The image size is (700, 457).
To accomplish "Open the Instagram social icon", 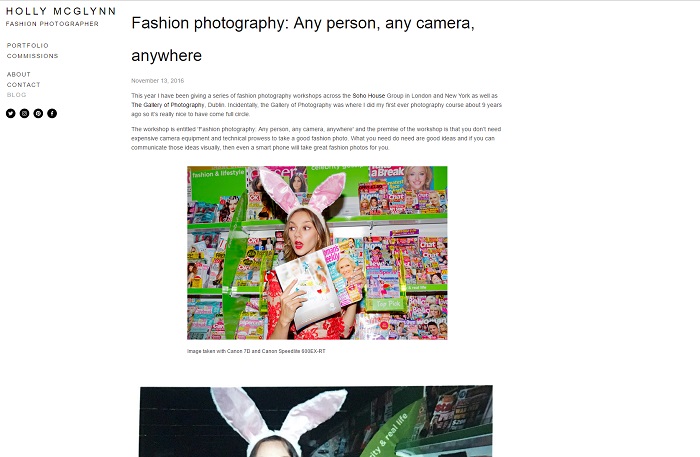I will click(x=25, y=113).
